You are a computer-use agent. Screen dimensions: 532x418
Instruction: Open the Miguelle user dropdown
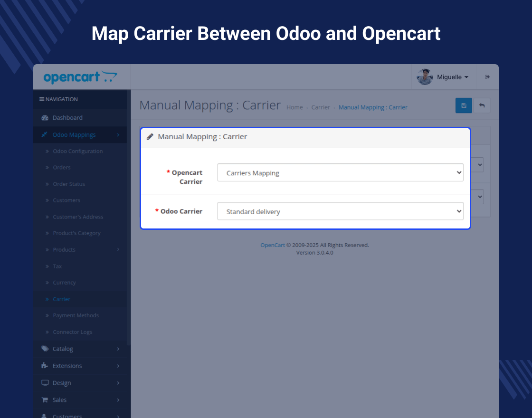coord(453,77)
